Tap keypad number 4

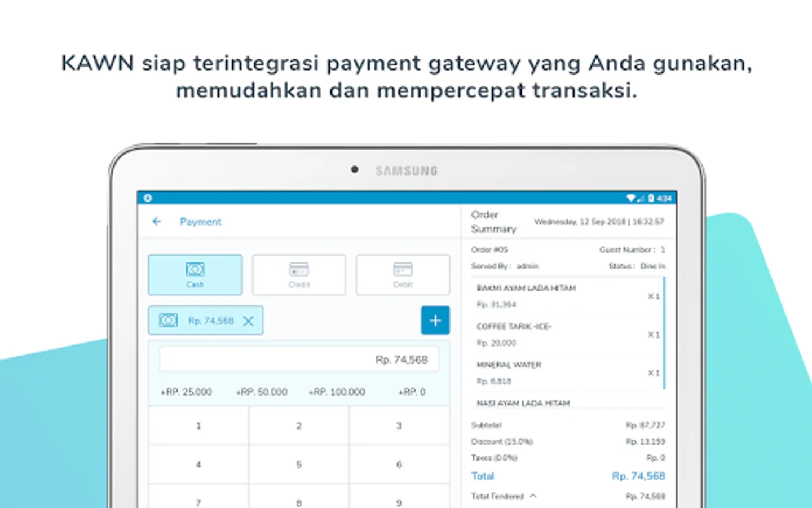[198, 465]
